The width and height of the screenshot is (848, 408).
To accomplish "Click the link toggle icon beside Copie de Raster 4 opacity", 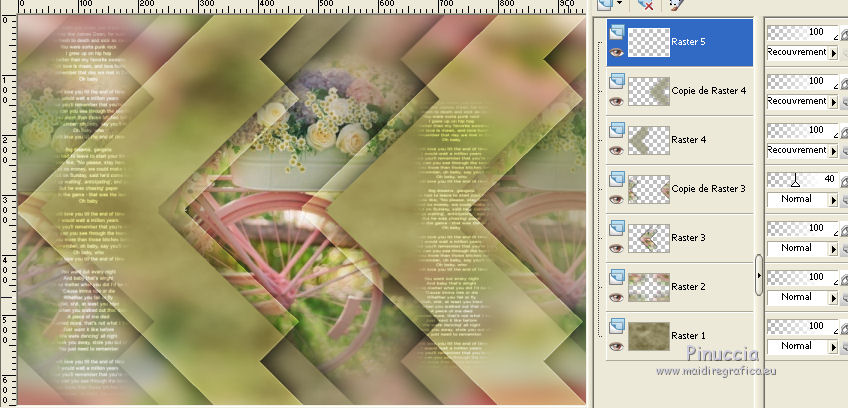I will coord(844,82).
